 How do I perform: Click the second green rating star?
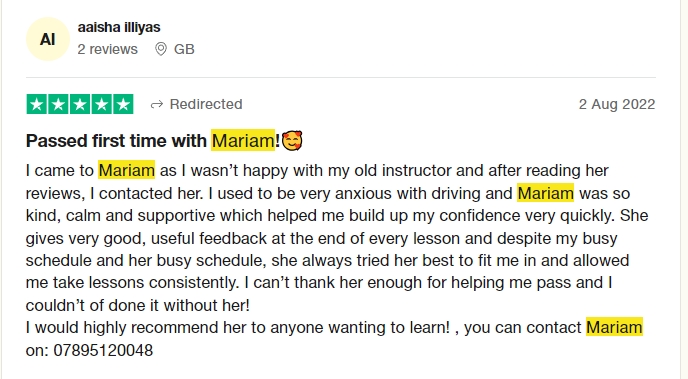58,104
